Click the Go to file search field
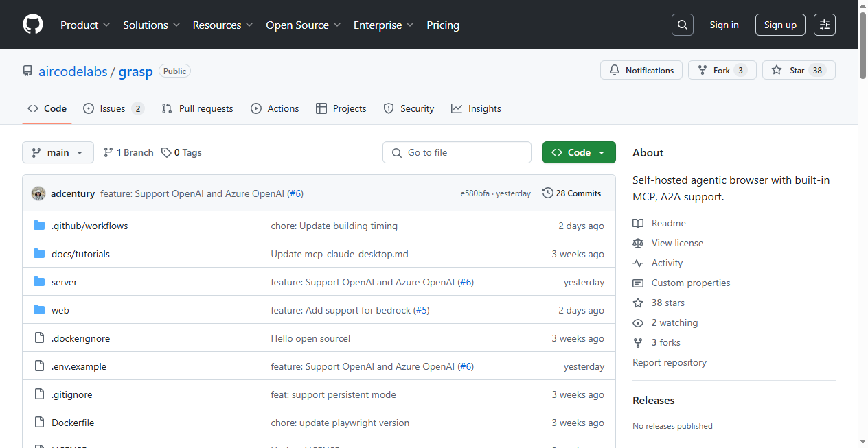868x448 pixels. point(457,152)
